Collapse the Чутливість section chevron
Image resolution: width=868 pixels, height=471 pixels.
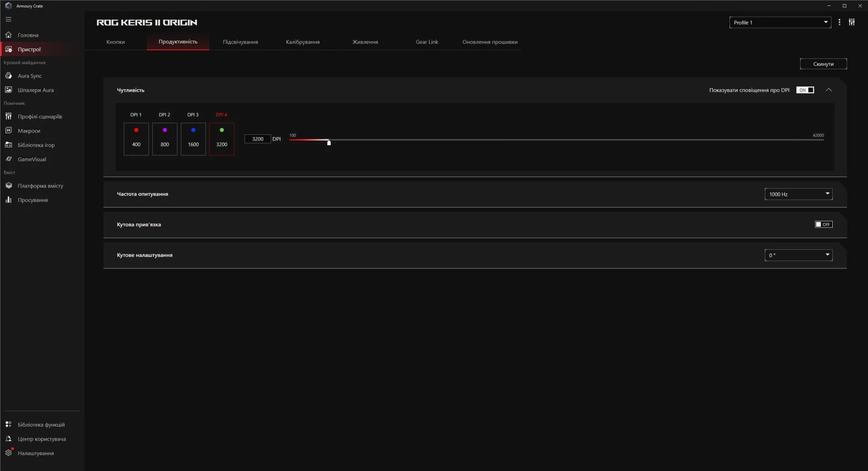[829, 90]
